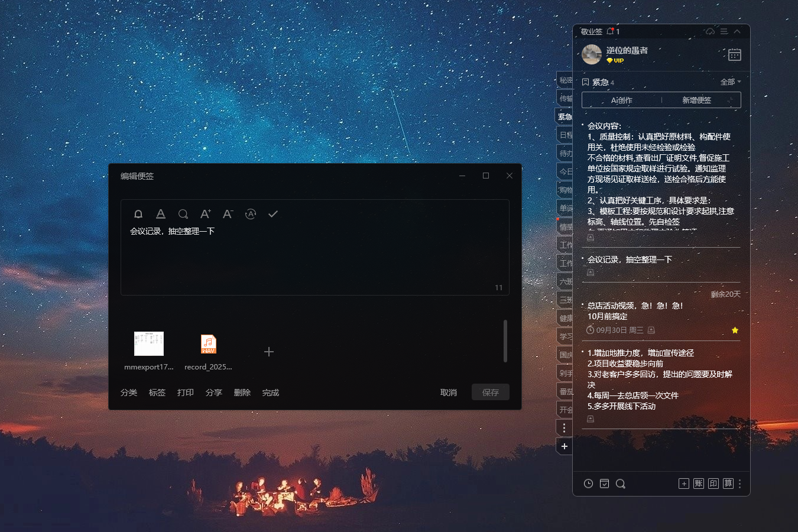Image resolution: width=798 pixels, height=532 pixels.
Task: Click the circled A format icon in editor
Action: coord(251,214)
